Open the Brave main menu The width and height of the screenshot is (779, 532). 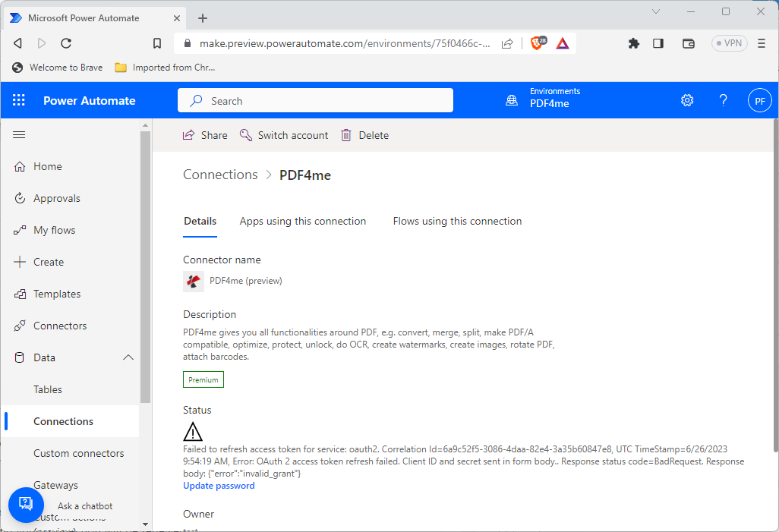pos(762,43)
